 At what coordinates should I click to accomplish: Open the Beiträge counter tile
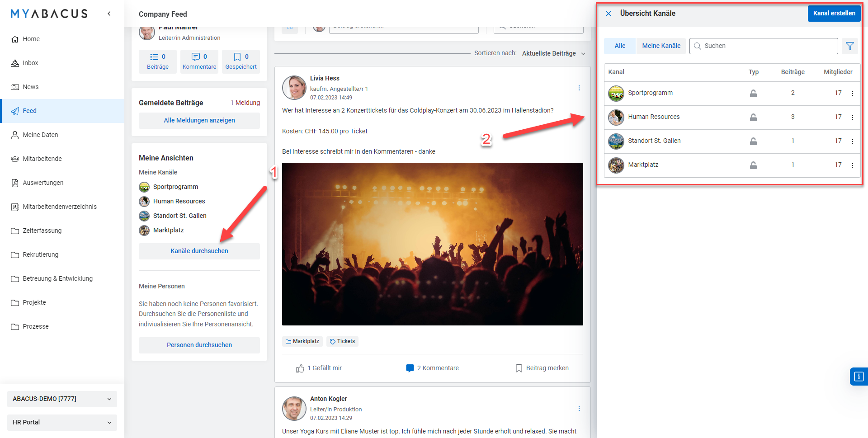coord(158,61)
